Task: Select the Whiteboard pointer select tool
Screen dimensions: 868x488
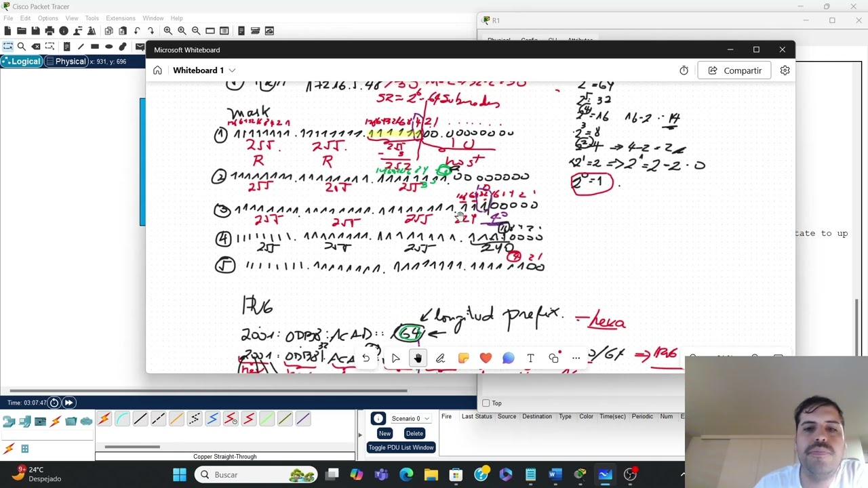Action: coord(396,358)
